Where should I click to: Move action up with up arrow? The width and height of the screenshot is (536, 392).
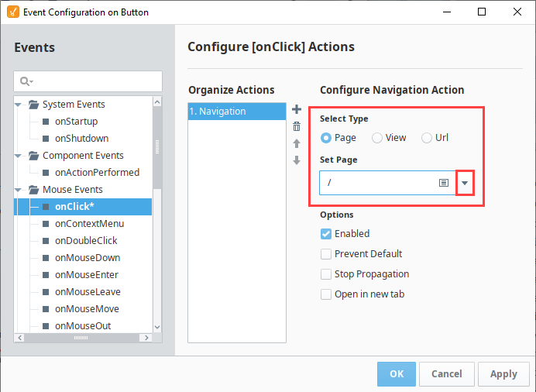(x=297, y=143)
